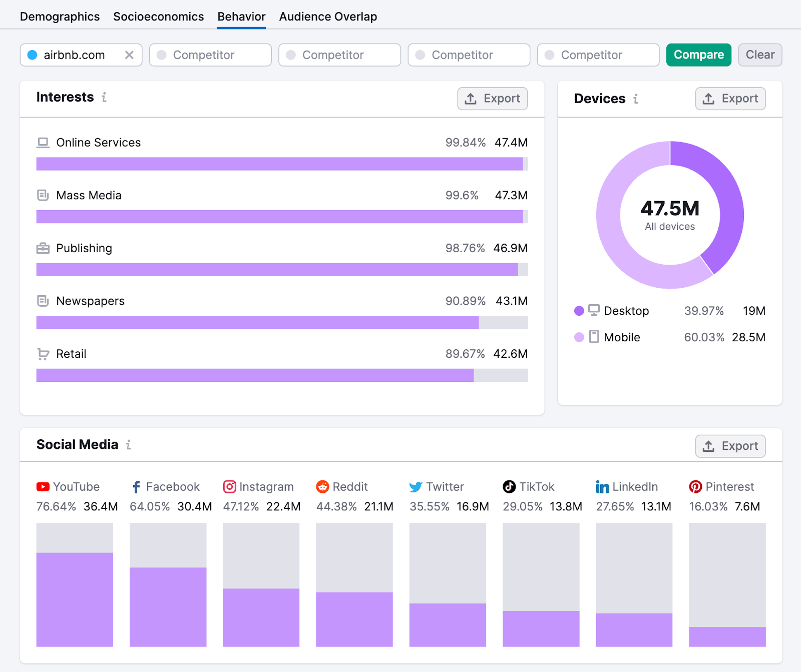801x672 pixels.
Task: Click the Online Services progress bar
Action: [x=282, y=164]
